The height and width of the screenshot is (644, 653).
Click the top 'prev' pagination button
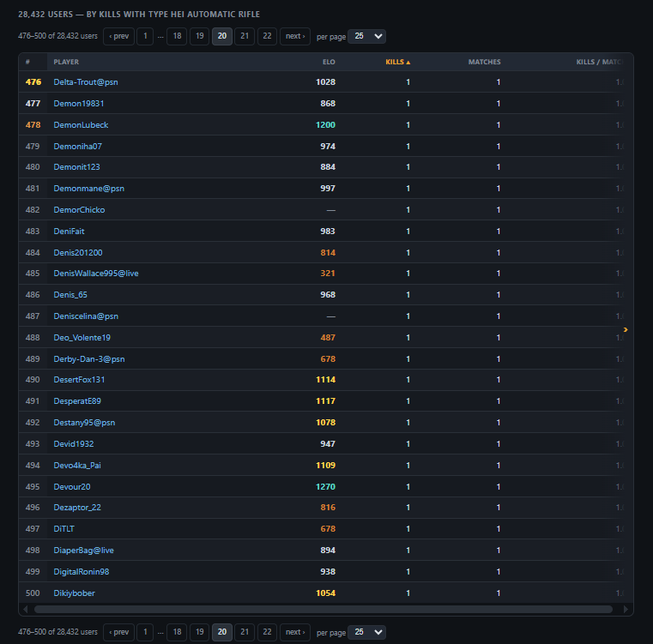point(118,36)
